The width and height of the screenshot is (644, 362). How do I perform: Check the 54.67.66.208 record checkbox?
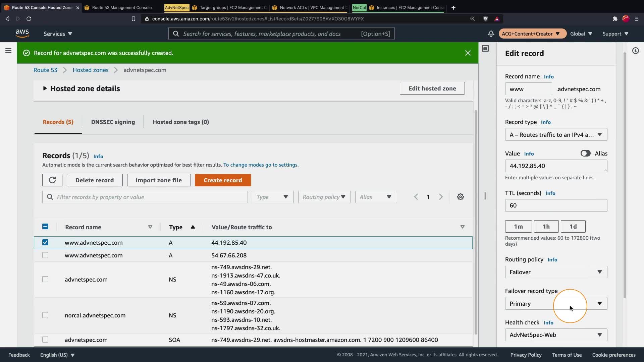[45, 255]
